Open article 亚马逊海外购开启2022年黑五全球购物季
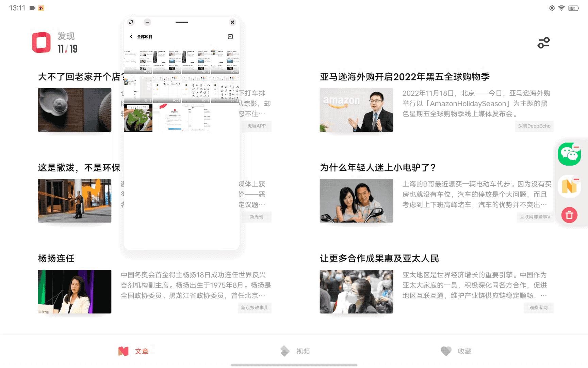The width and height of the screenshot is (588, 368). point(405,77)
